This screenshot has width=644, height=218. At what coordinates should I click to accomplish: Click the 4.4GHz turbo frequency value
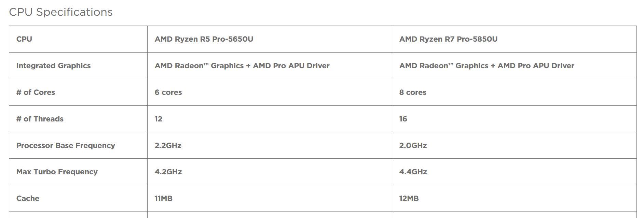tap(413, 172)
